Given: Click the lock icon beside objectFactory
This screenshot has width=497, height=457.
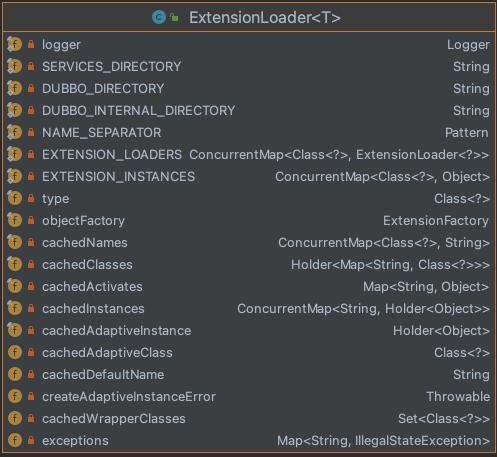Looking at the screenshot, I should click(x=31, y=220).
